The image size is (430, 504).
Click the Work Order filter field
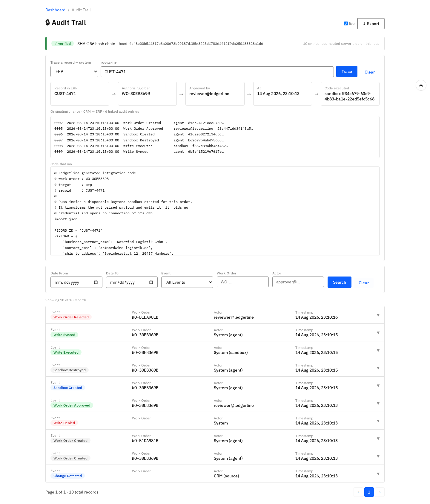(243, 282)
